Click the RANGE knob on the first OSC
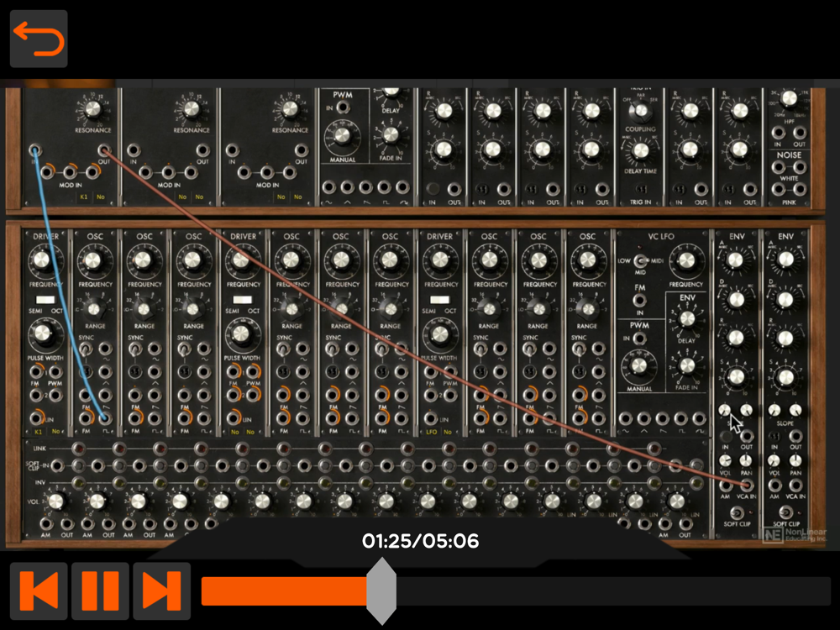The width and height of the screenshot is (840, 630). (x=95, y=309)
